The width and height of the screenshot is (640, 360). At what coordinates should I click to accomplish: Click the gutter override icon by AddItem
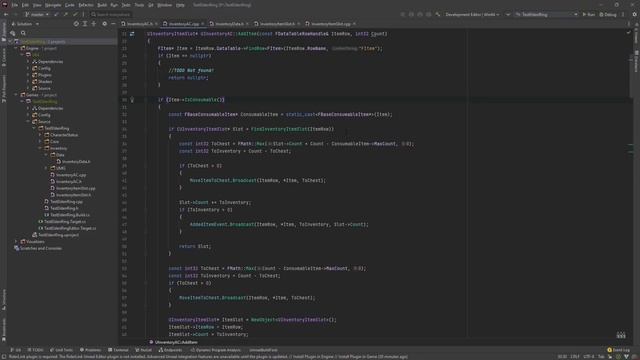(x=132, y=34)
